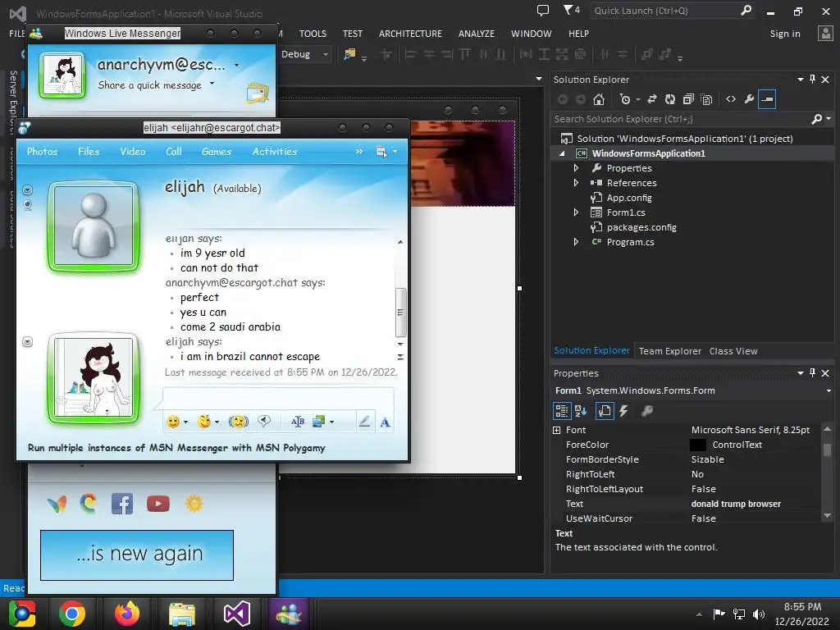Image resolution: width=840 pixels, height=630 pixels.
Task: Open the HELP menu
Action: click(578, 34)
